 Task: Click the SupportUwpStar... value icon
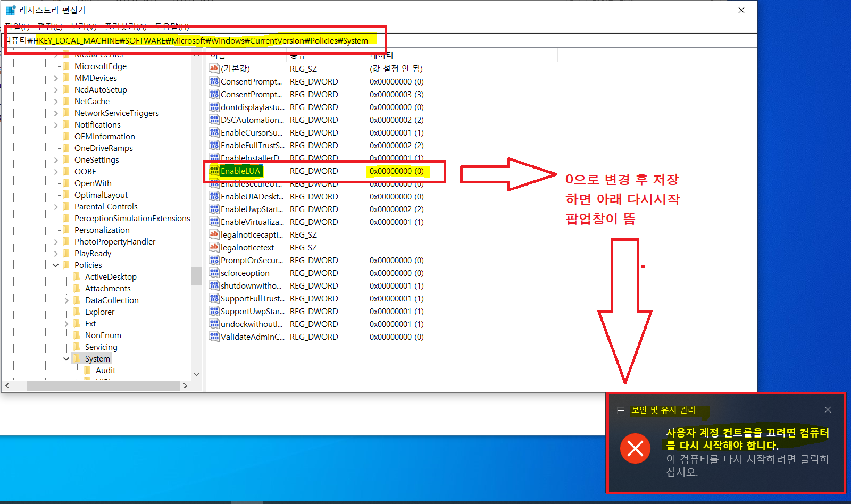(214, 311)
